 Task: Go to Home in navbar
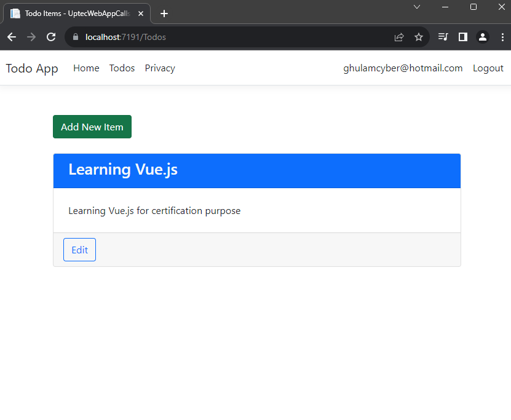(86, 68)
